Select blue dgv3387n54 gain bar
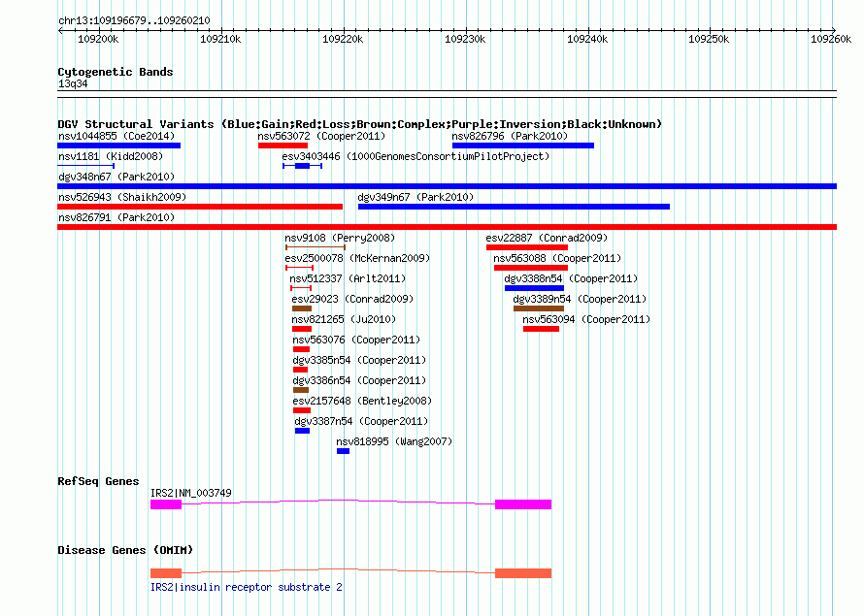 (303, 431)
